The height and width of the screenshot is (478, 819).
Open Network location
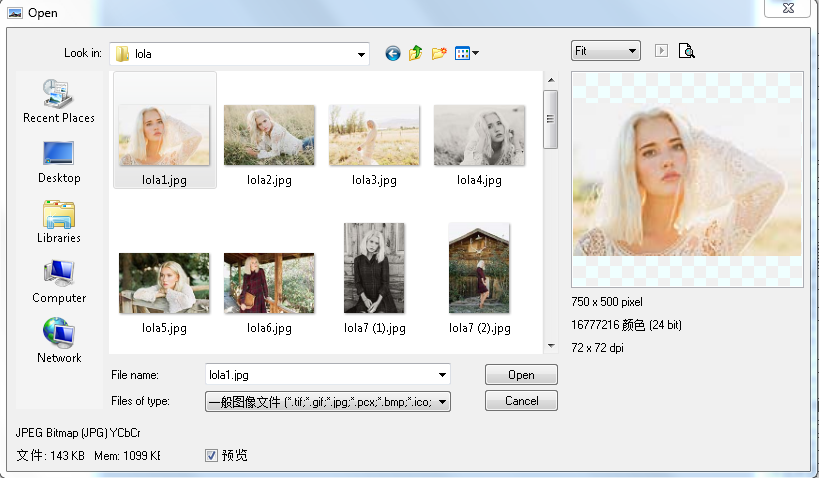59,342
